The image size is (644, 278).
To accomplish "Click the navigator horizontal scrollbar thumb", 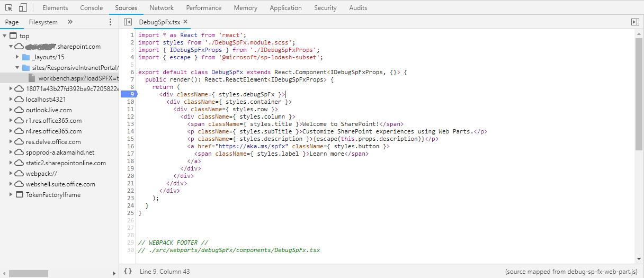I will point(36,273).
